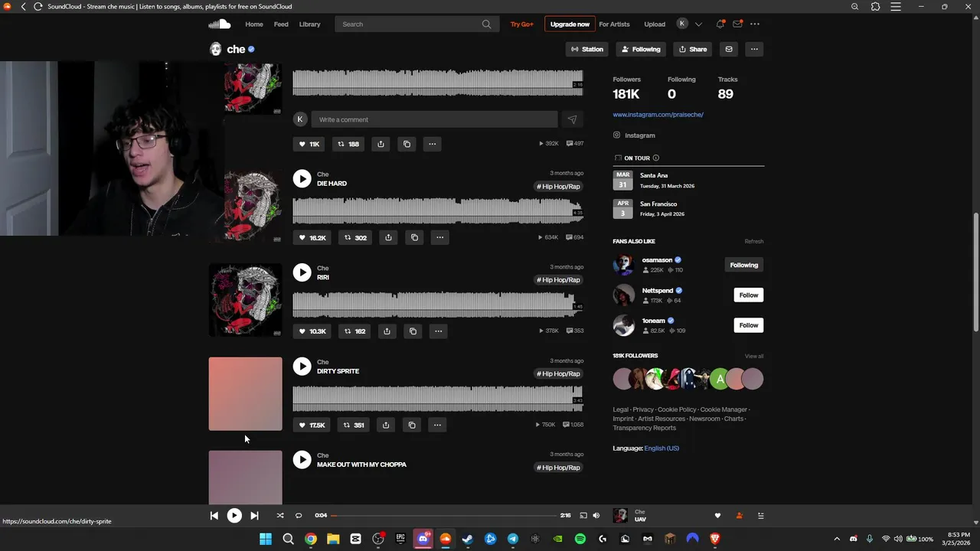Repost the RIRI track (162)

coord(355,331)
